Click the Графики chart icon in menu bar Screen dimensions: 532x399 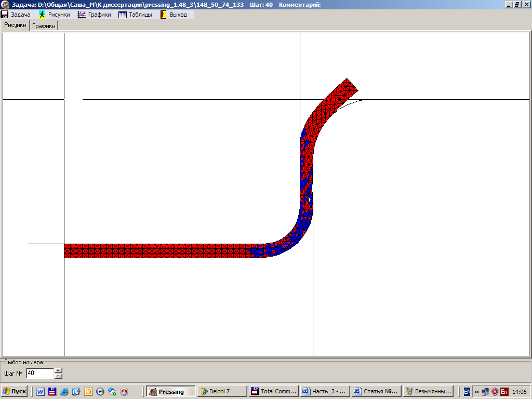(x=82, y=15)
